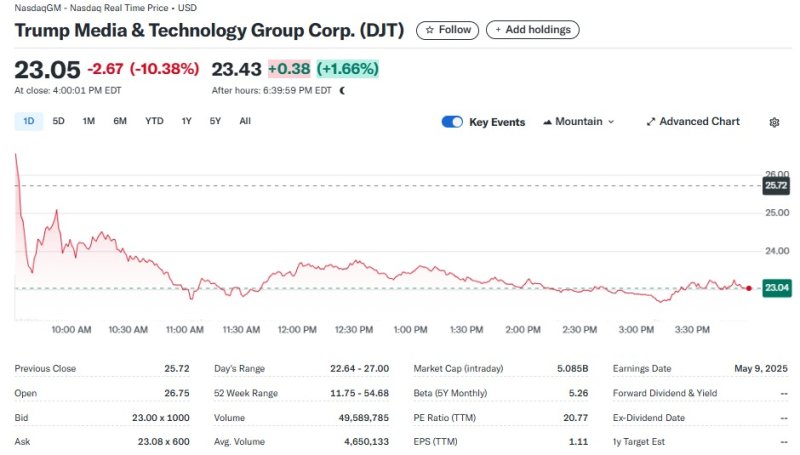This screenshot has width=800, height=455.
Task: Click the 24.00 price axis label
Action: click(777, 251)
